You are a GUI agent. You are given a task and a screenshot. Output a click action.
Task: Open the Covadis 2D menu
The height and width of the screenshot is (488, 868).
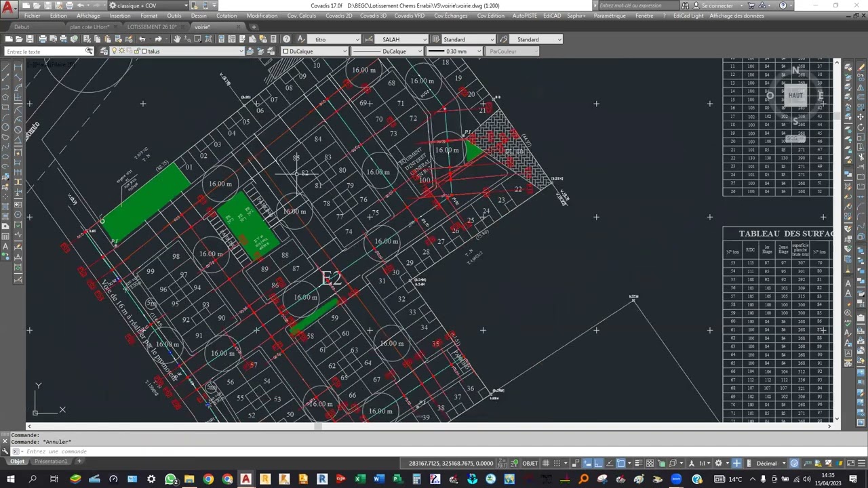338,16
